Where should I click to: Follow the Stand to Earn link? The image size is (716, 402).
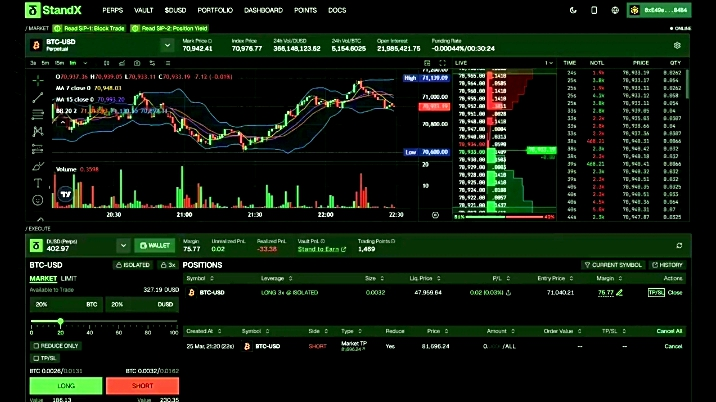coord(322,249)
